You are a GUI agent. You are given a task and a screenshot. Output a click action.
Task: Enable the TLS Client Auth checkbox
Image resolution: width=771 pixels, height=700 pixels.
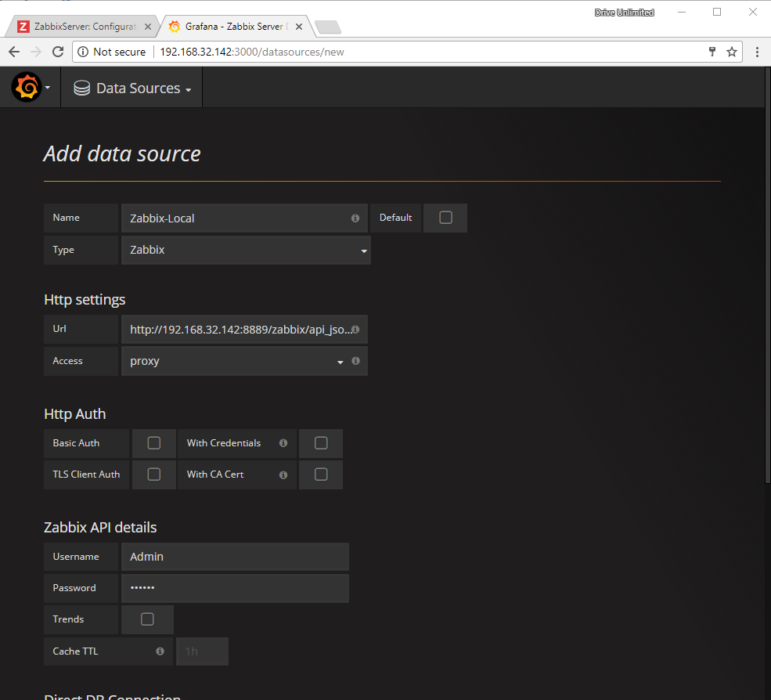click(x=154, y=474)
